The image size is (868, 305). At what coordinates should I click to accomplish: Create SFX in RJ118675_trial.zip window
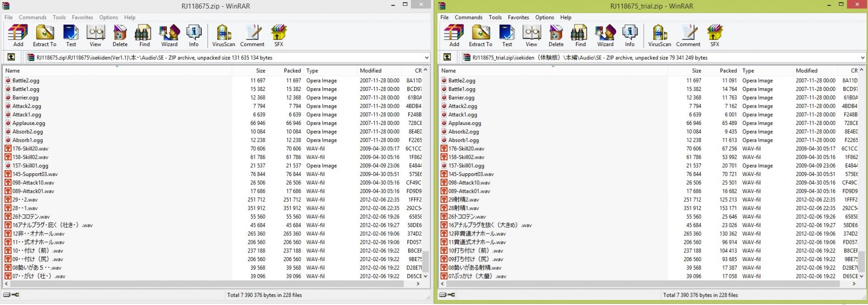tap(714, 36)
